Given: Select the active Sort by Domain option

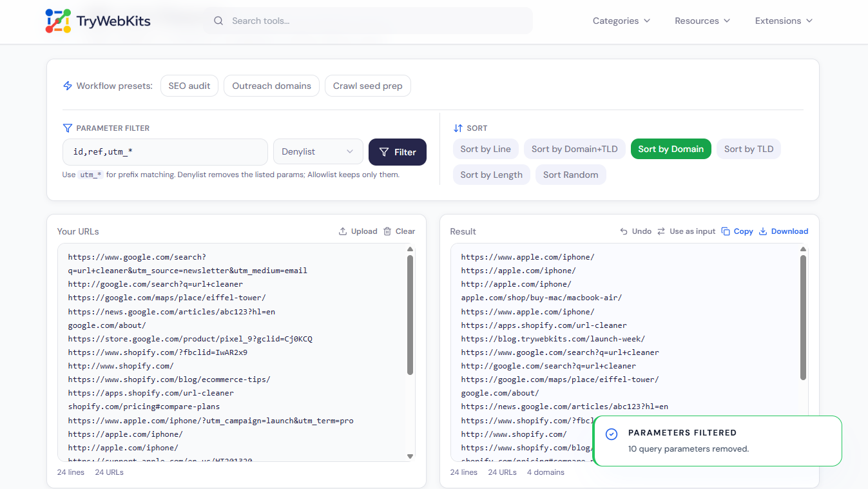Looking at the screenshot, I should (x=671, y=149).
